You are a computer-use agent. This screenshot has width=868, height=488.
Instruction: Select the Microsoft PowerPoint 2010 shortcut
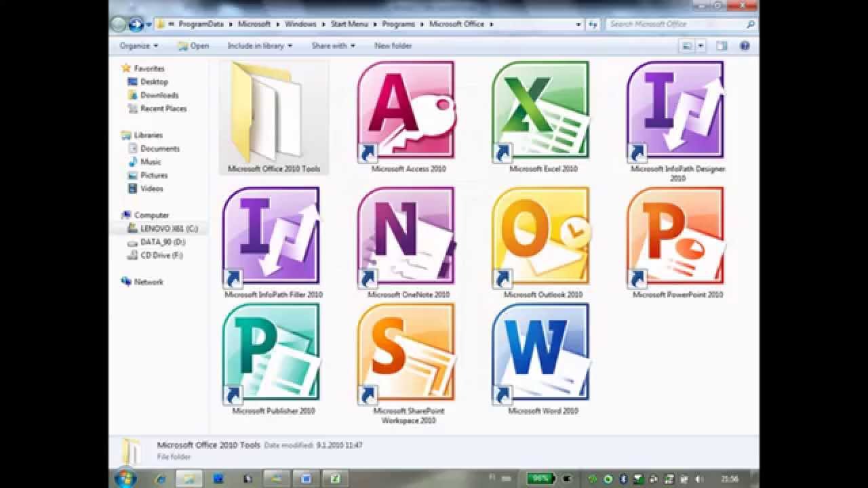pos(676,236)
